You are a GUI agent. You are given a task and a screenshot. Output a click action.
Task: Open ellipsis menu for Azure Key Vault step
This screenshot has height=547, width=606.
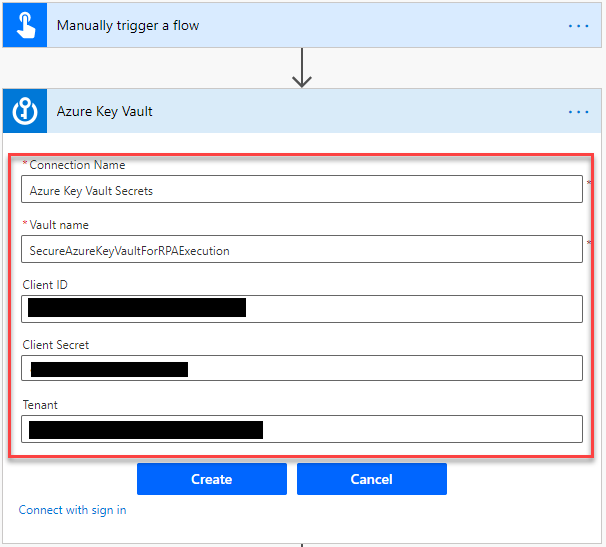(x=578, y=112)
